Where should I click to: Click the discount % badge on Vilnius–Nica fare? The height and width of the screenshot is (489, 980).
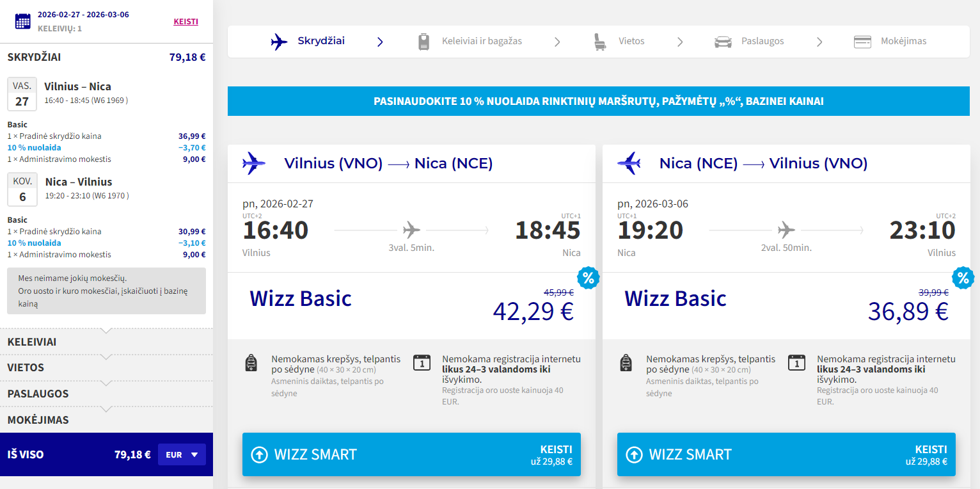[588, 278]
